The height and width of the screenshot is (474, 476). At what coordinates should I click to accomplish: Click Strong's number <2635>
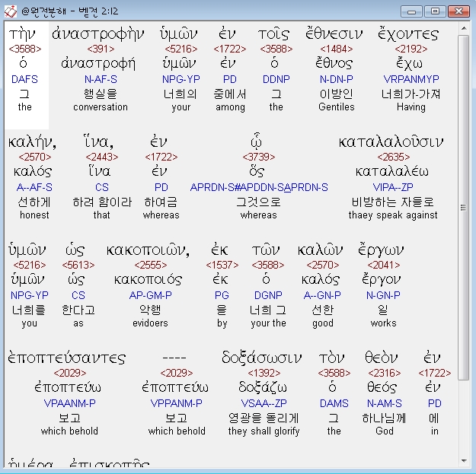[394, 157]
